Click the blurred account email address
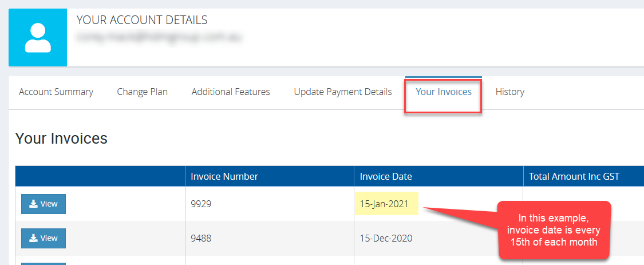The width and height of the screenshot is (644, 265). (x=159, y=38)
